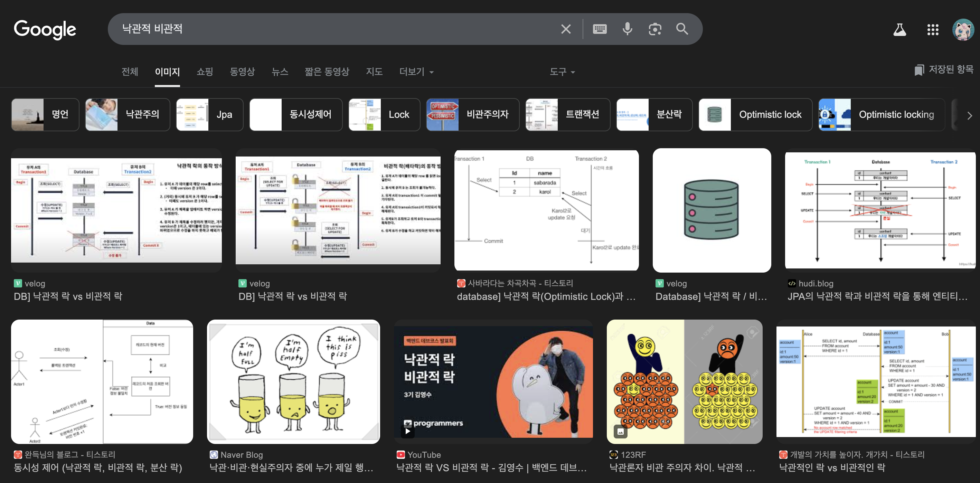This screenshot has width=980, height=483.
Task: Open the on-screen keyboard input tool
Action: [600, 29]
